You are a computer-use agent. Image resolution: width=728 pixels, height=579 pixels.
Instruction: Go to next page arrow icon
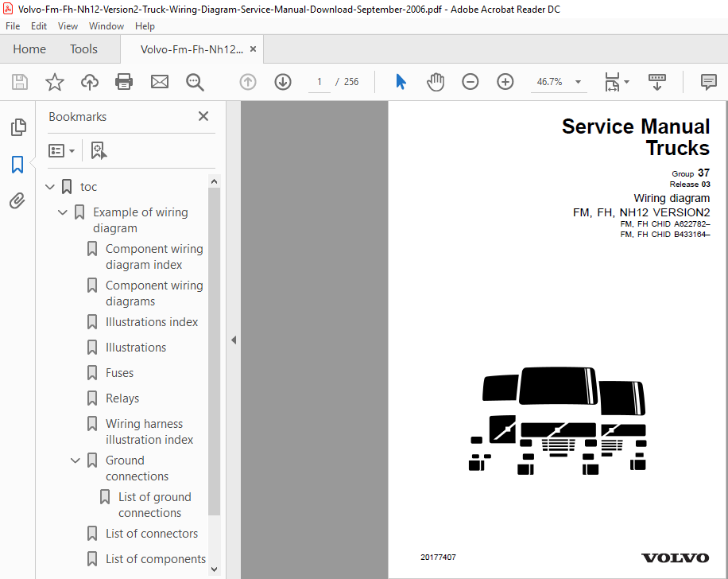click(283, 82)
